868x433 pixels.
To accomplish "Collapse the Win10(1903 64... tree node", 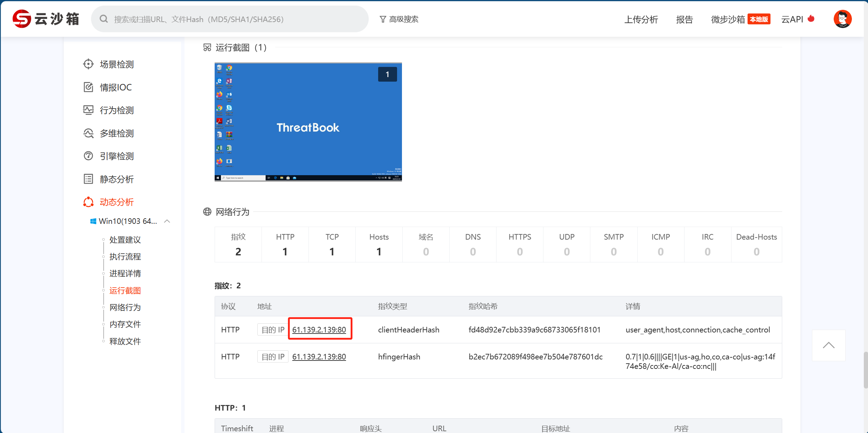I will [x=167, y=221].
